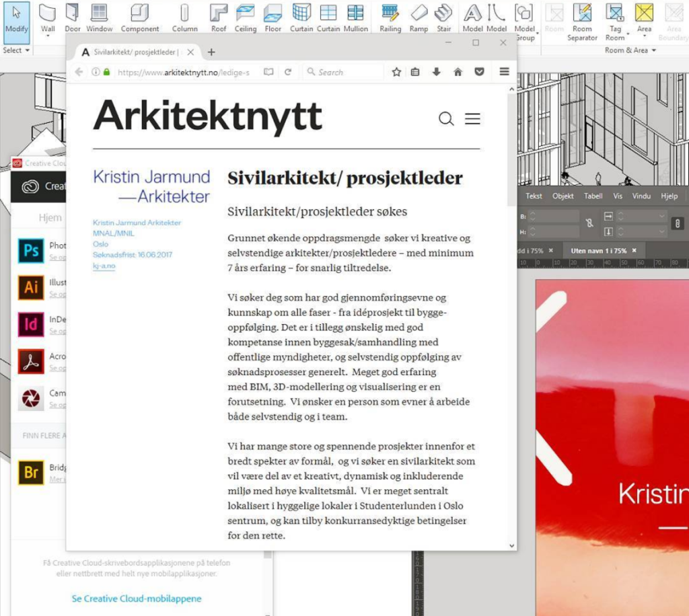Screen dimensions: 689x616
Task: Show the browser bookmarks list icon
Action: (x=415, y=72)
